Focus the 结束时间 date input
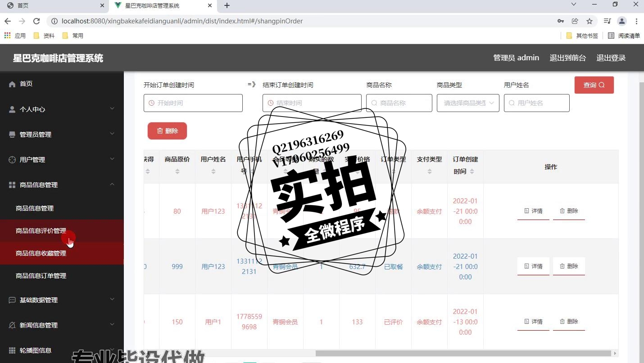This screenshot has height=363, width=644. click(x=312, y=103)
